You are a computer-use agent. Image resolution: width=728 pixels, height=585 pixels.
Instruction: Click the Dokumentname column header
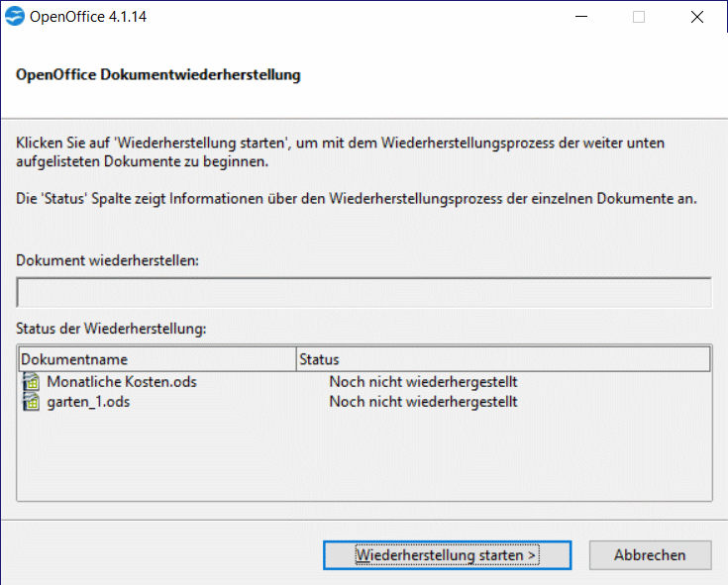pyautogui.click(x=157, y=359)
